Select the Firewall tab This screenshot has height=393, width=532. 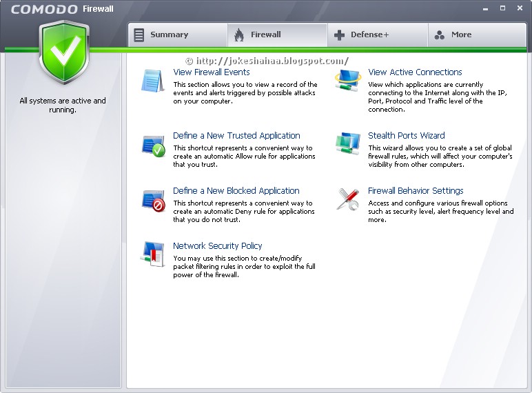(x=277, y=34)
